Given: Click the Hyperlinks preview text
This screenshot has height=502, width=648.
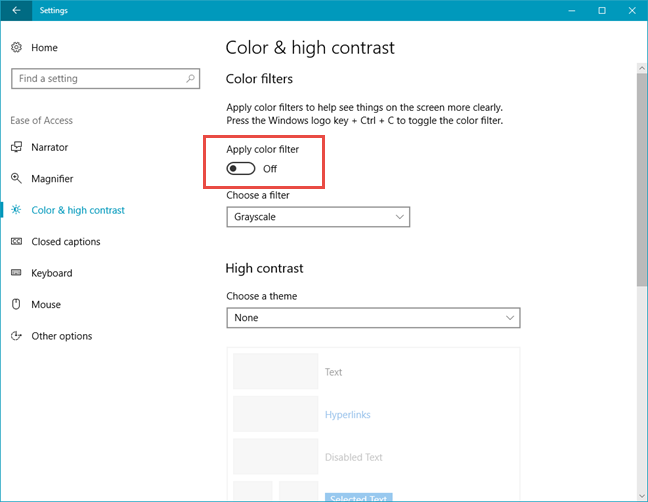Looking at the screenshot, I should 348,414.
